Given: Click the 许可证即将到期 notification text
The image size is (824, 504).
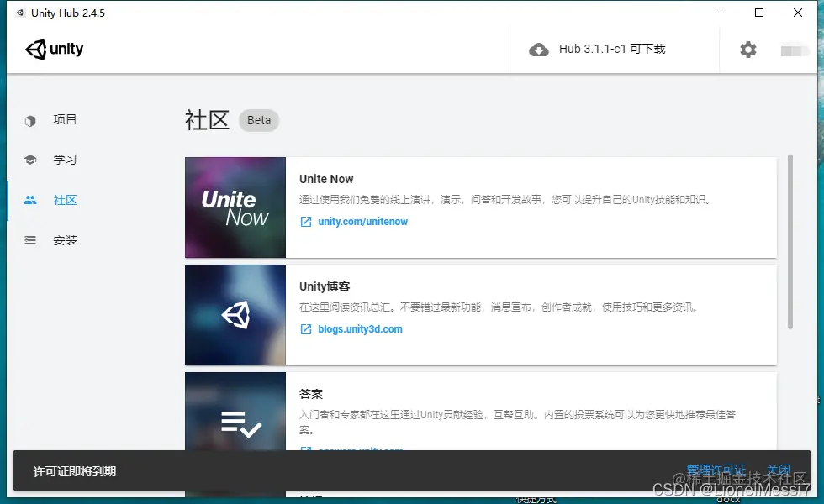Looking at the screenshot, I should click(75, 471).
